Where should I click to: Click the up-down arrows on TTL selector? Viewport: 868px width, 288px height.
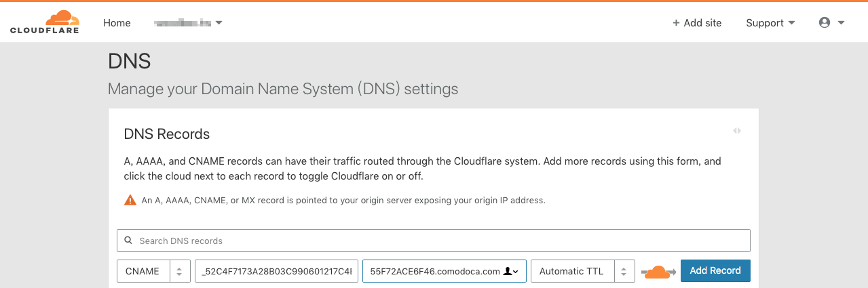(624, 271)
